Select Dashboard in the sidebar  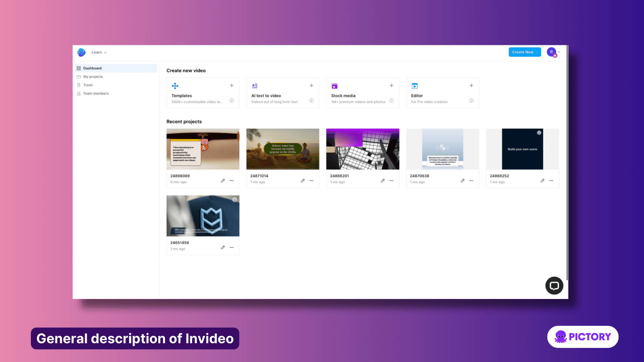(x=116, y=68)
